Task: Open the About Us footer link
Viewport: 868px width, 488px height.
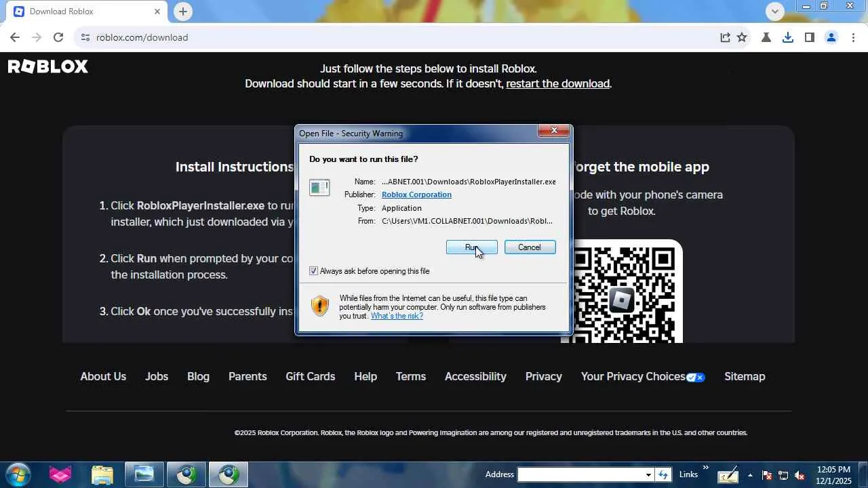Action: (x=103, y=377)
